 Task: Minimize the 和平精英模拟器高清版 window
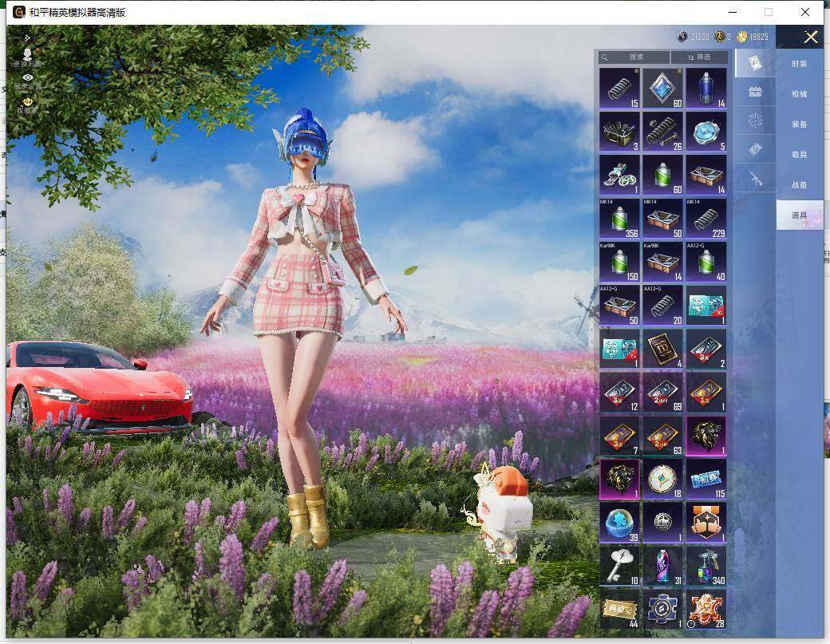click(x=733, y=12)
